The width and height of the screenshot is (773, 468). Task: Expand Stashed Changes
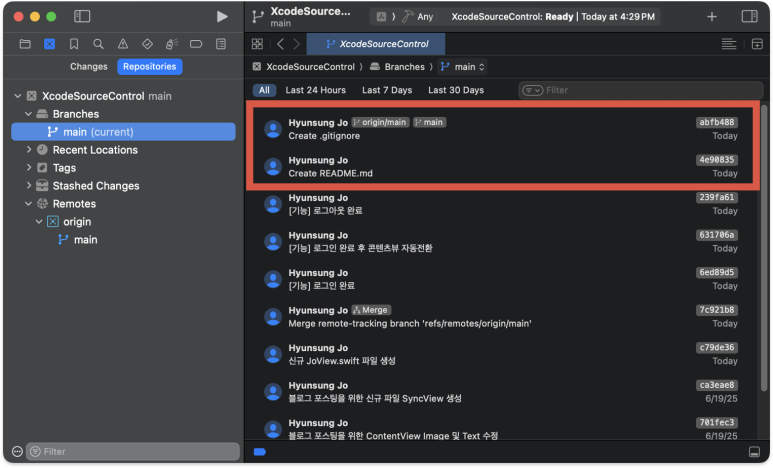point(29,185)
